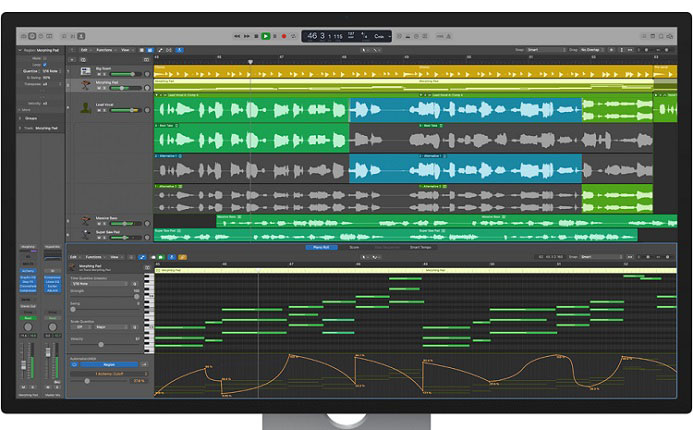The height and width of the screenshot is (430, 693).
Task: Open the Snap dropdown in Tracks area
Action: [x=546, y=50]
